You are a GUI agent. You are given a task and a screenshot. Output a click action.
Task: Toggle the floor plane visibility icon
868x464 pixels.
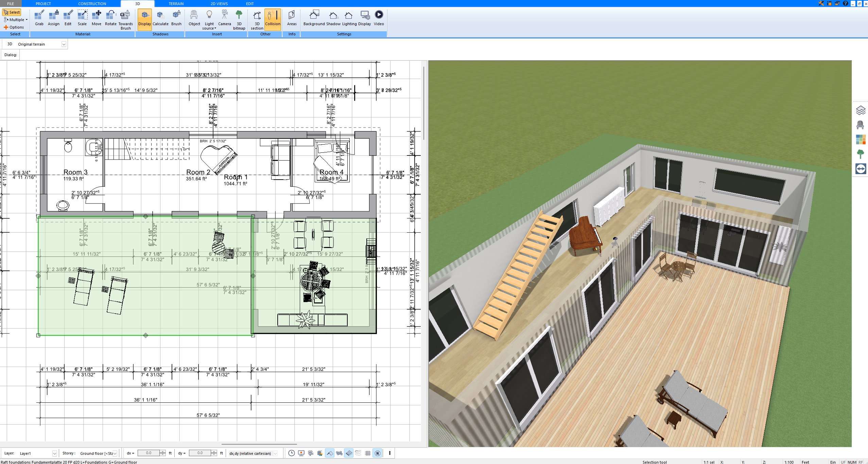click(x=349, y=453)
